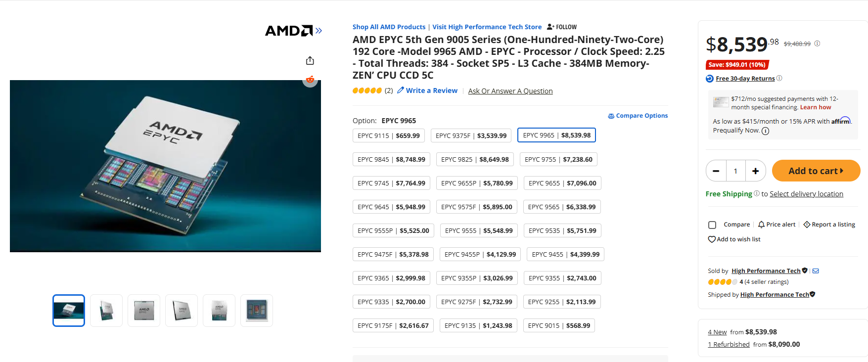Image resolution: width=868 pixels, height=362 pixels.
Task: Open the Select delivery location link
Action: [806, 193]
